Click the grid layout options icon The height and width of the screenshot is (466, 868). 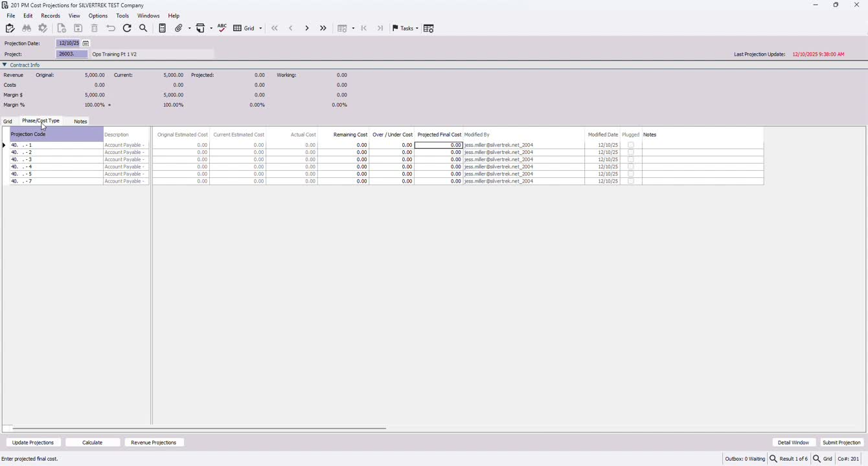(342, 28)
